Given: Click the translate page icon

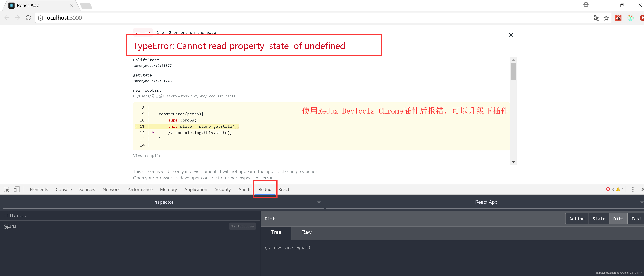Looking at the screenshot, I should (596, 18).
